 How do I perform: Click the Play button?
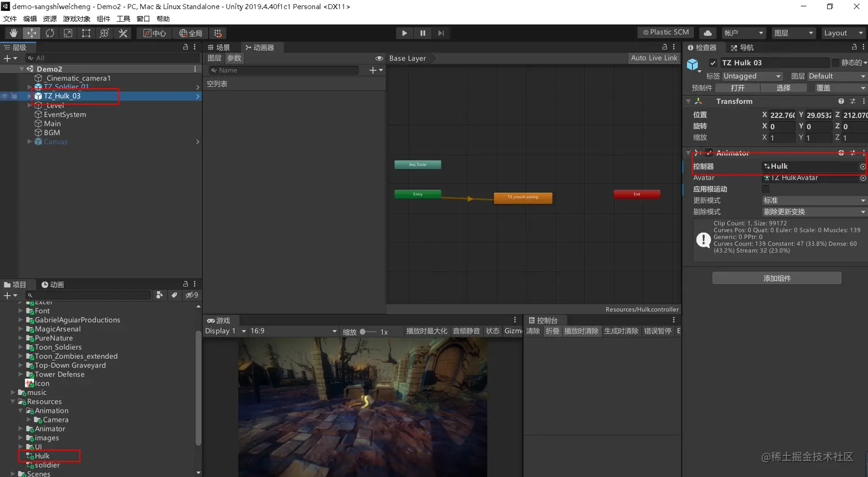click(x=404, y=33)
